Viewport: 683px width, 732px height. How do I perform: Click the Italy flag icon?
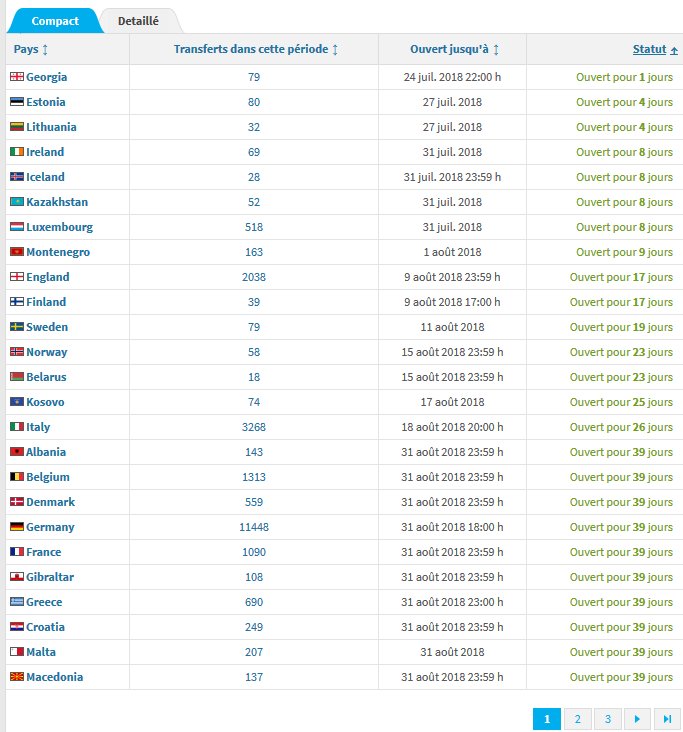pos(17,427)
